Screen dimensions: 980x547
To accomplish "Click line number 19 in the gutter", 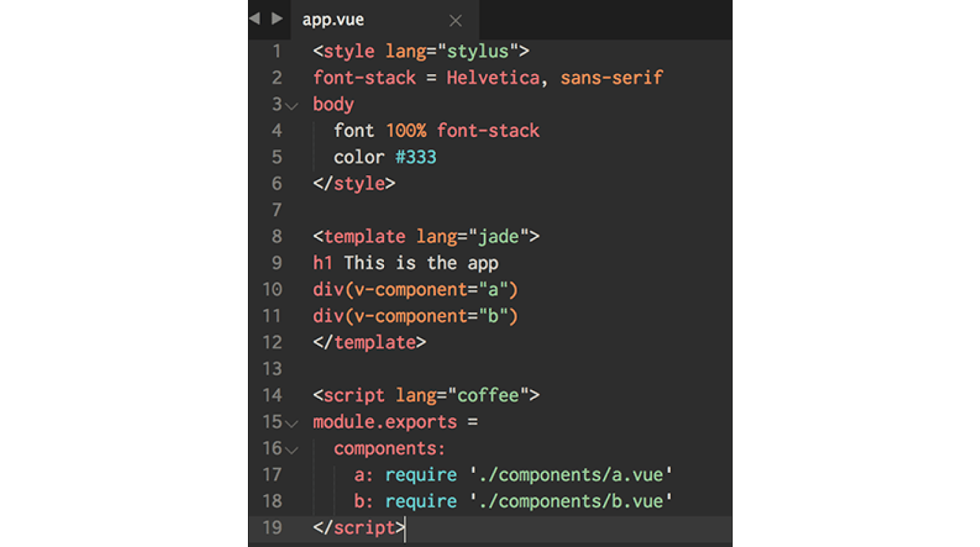I will 273,527.
